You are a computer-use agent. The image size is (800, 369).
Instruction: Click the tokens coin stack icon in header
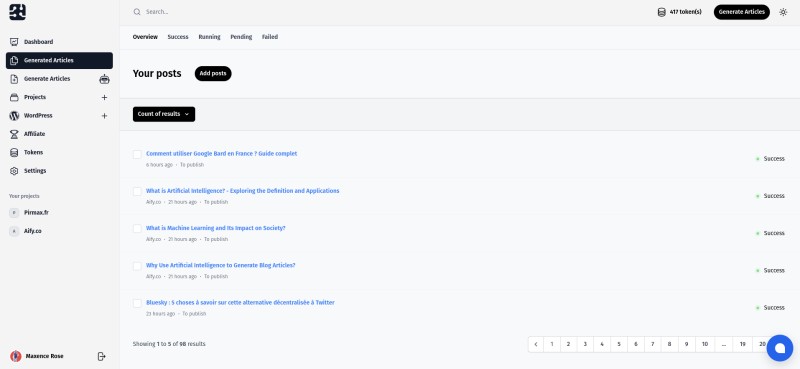tap(661, 12)
